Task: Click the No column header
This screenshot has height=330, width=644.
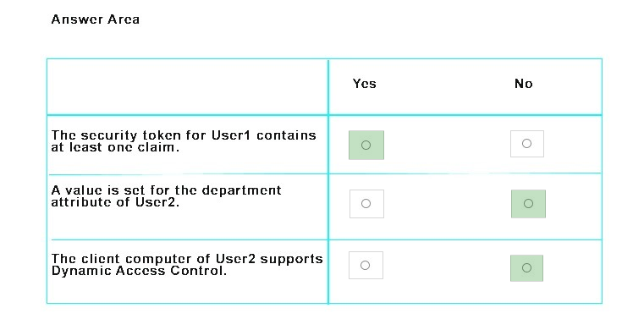Action: [x=524, y=84]
